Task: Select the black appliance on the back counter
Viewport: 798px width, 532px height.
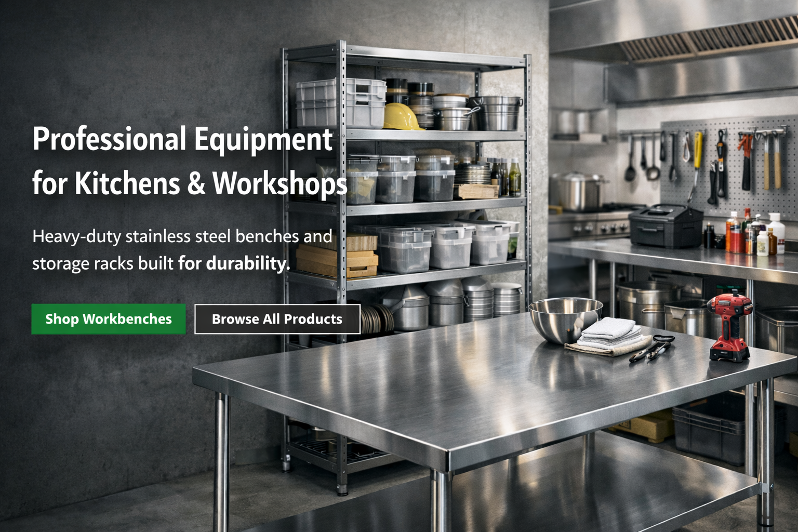Action: 666,225
